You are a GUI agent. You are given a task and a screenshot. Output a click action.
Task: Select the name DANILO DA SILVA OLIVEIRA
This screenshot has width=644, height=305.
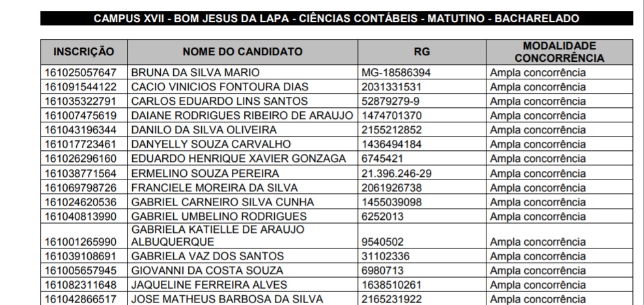(x=204, y=130)
